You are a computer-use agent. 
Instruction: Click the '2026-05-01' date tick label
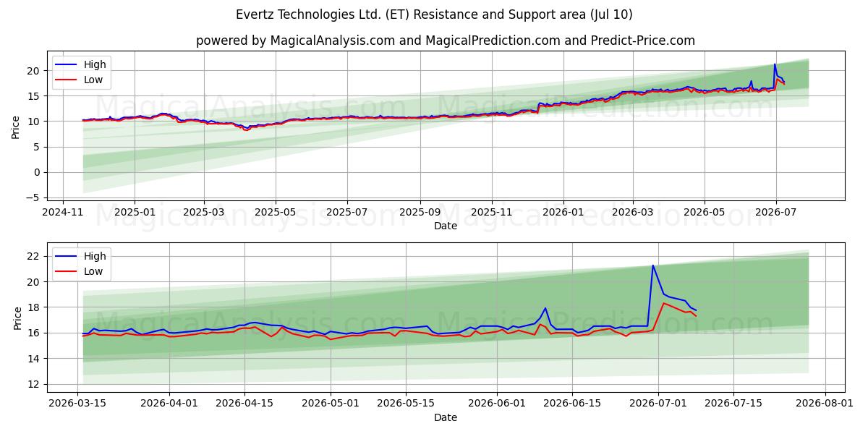pos(330,404)
